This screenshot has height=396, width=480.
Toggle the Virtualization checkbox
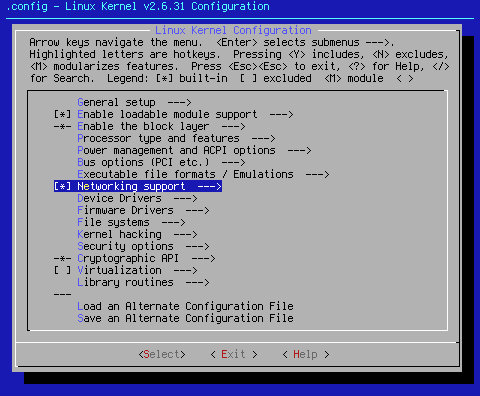63,270
